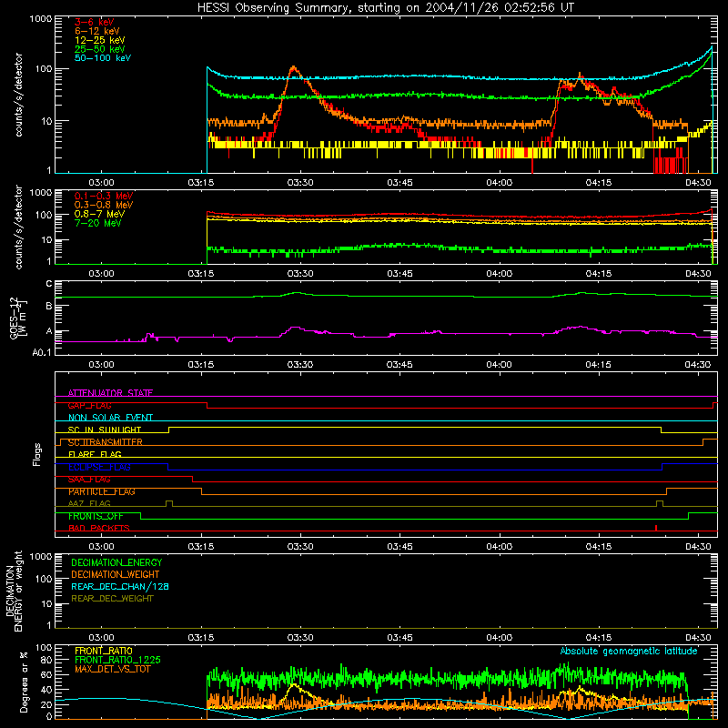
Task: Select the C class tick label in GOES panel
Action: 49,284
